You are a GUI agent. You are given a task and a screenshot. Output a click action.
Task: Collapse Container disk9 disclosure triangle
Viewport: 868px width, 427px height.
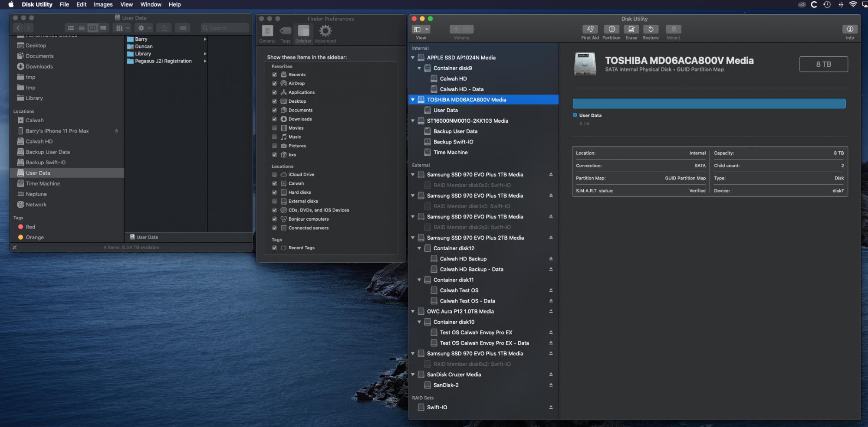[x=419, y=68]
